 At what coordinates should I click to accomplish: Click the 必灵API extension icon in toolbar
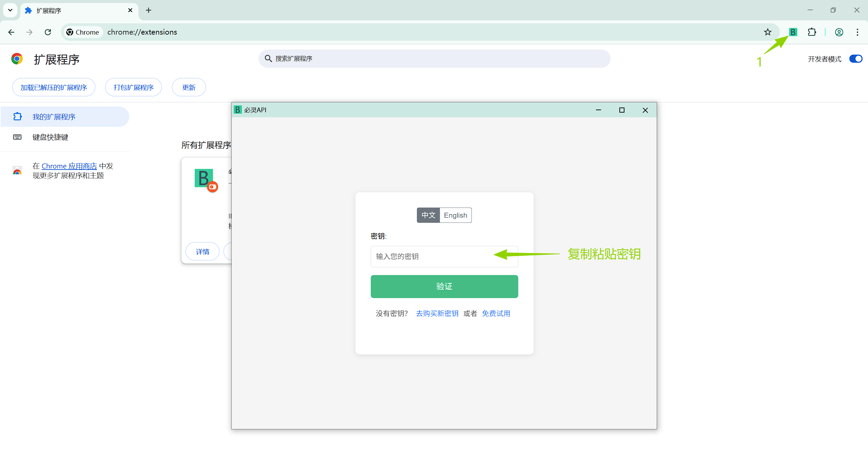793,32
